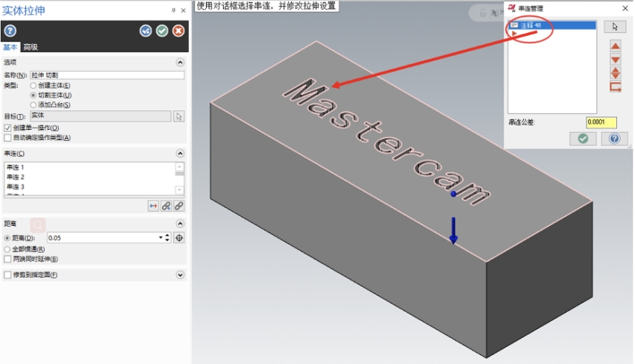Select 创建主体 radio option
635x364 pixels.
(34, 86)
